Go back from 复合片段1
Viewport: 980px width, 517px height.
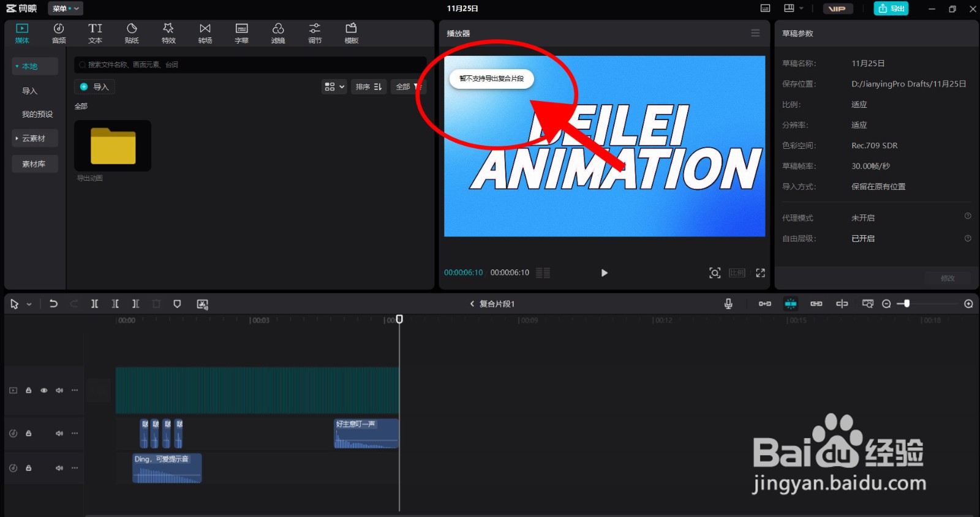[472, 304]
